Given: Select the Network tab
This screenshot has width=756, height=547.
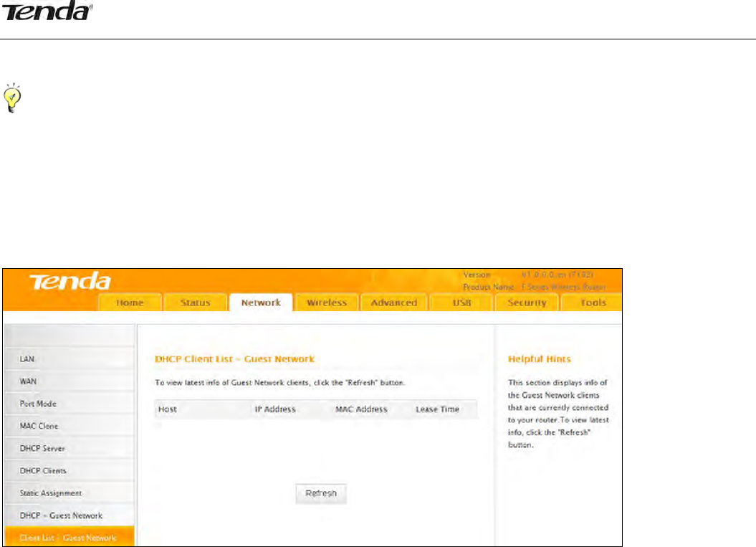Looking at the screenshot, I should point(261,303).
